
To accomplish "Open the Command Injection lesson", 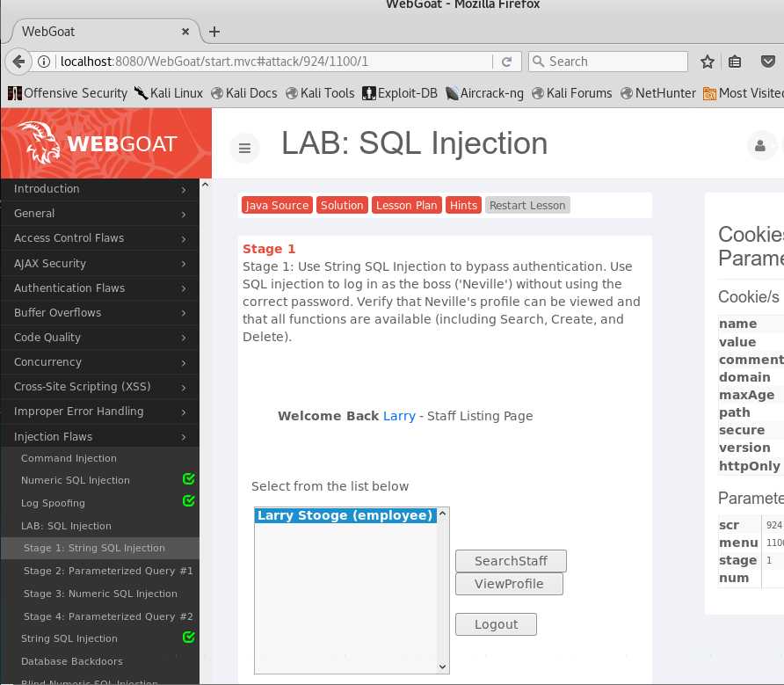I will (69, 458).
